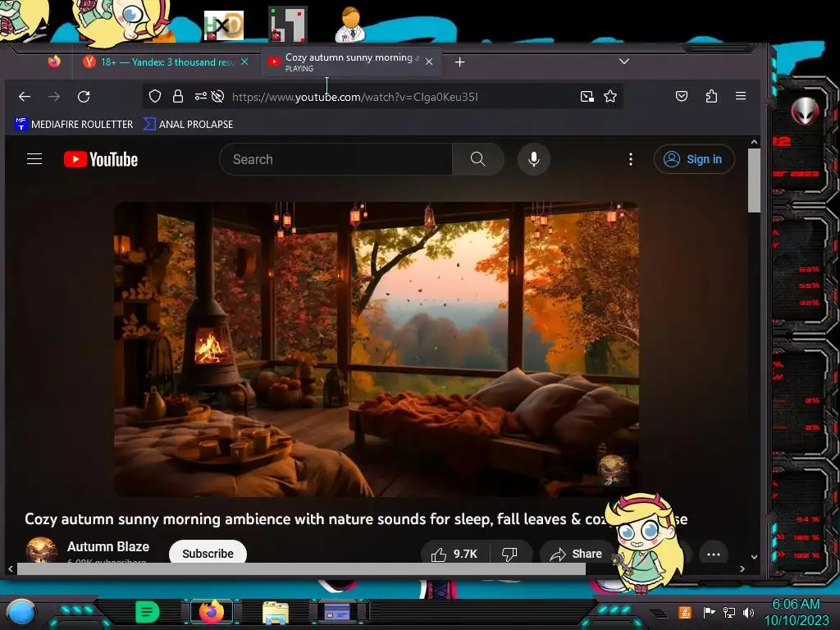Start voice search with the microphone
Image resolution: width=840 pixels, height=630 pixels.
533,159
